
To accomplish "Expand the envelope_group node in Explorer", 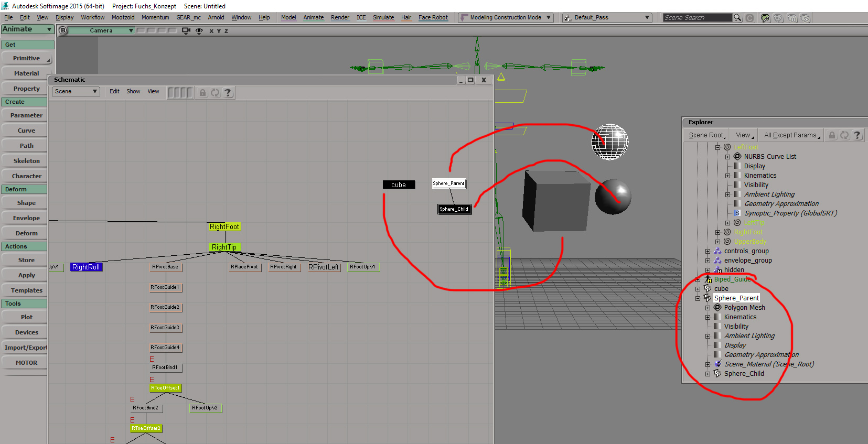I will pos(708,261).
